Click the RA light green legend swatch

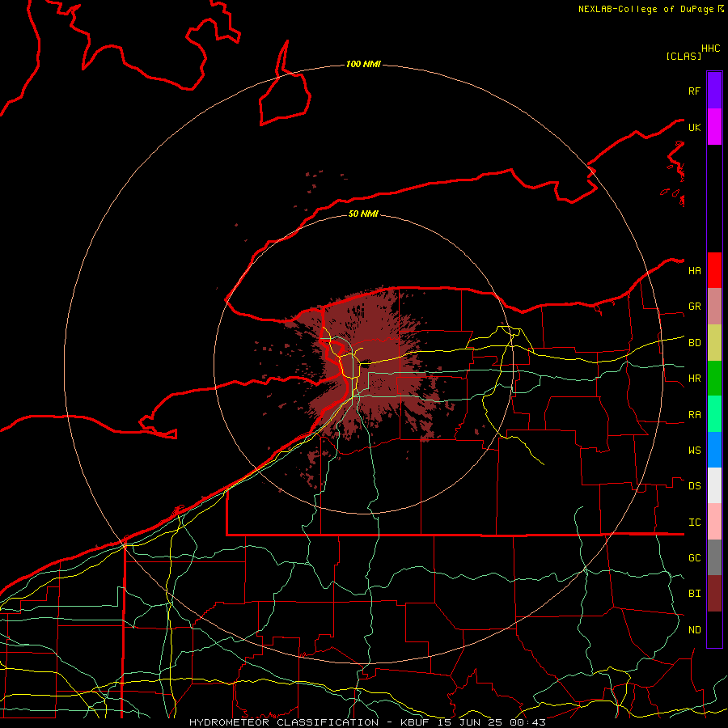click(x=714, y=414)
